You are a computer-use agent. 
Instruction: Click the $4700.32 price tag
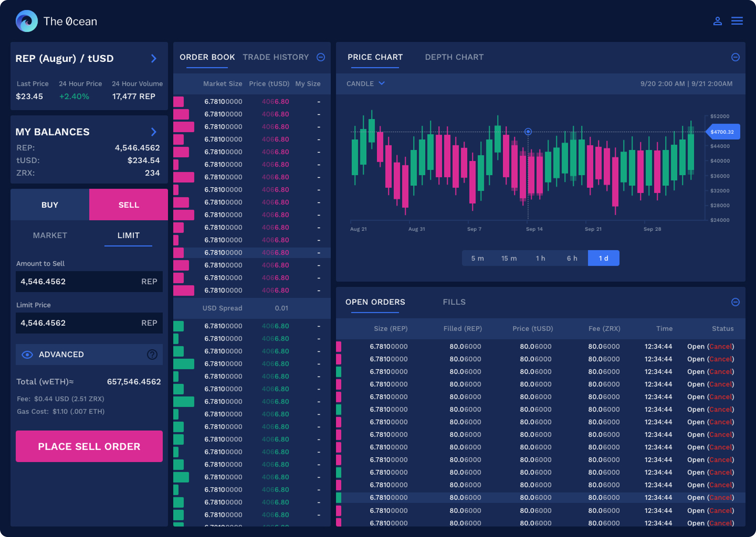[x=723, y=132]
